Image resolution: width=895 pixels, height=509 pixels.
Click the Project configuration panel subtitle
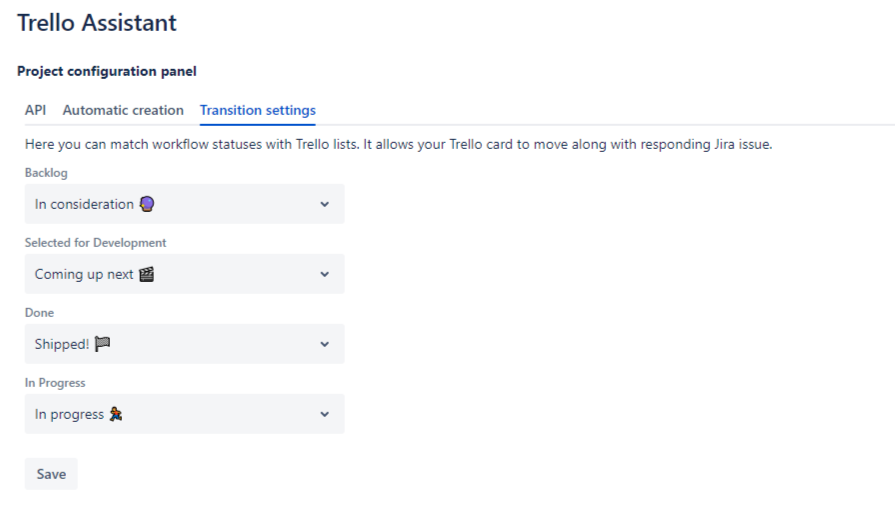tap(107, 71)
